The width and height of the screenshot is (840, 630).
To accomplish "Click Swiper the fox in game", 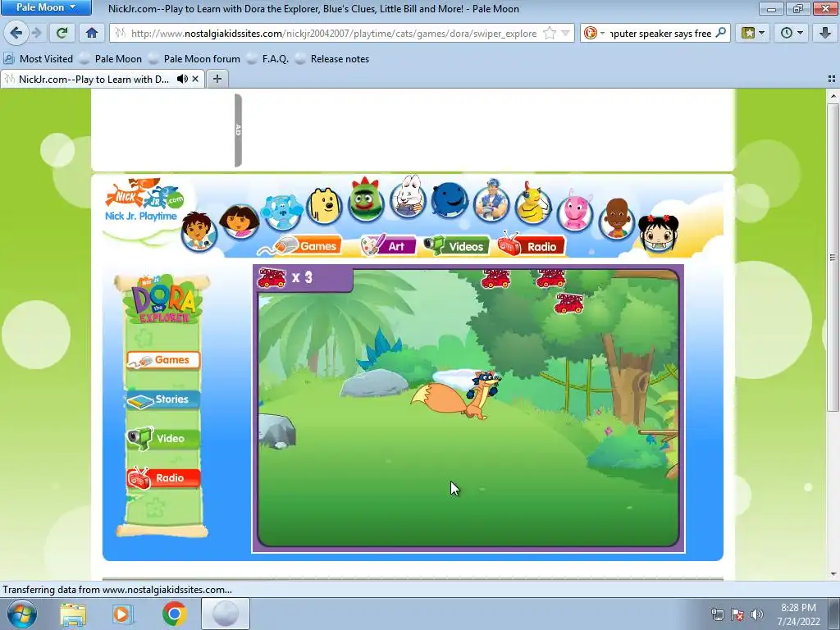I will (456, 395).
